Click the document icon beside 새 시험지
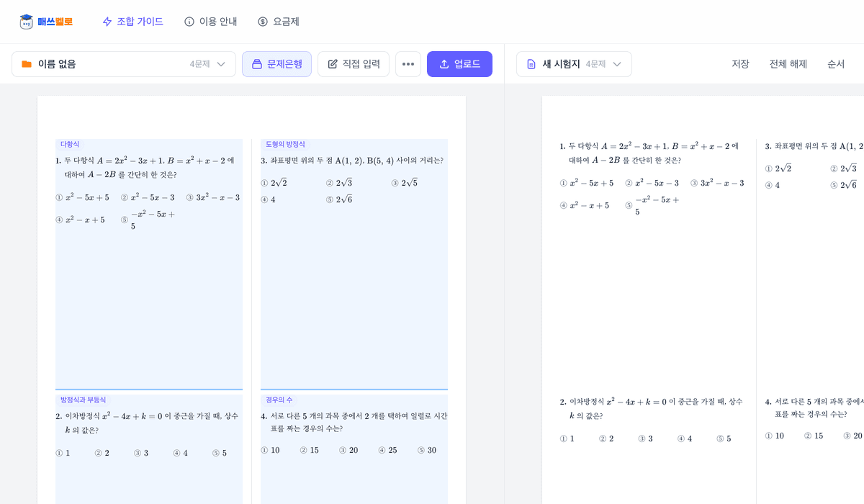864x504 pixels. (531, 64)
